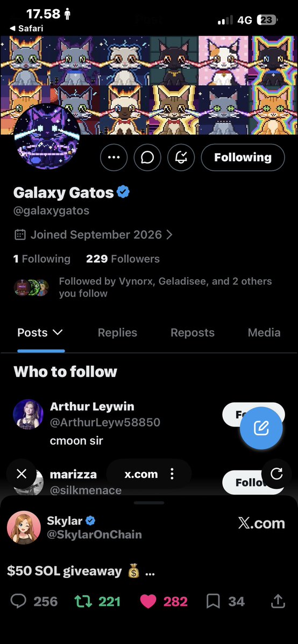The width and height of the screenshot is (298, 644).
Task: Toggle the notification bell for Galaxy Gatos
Action: 181,157
